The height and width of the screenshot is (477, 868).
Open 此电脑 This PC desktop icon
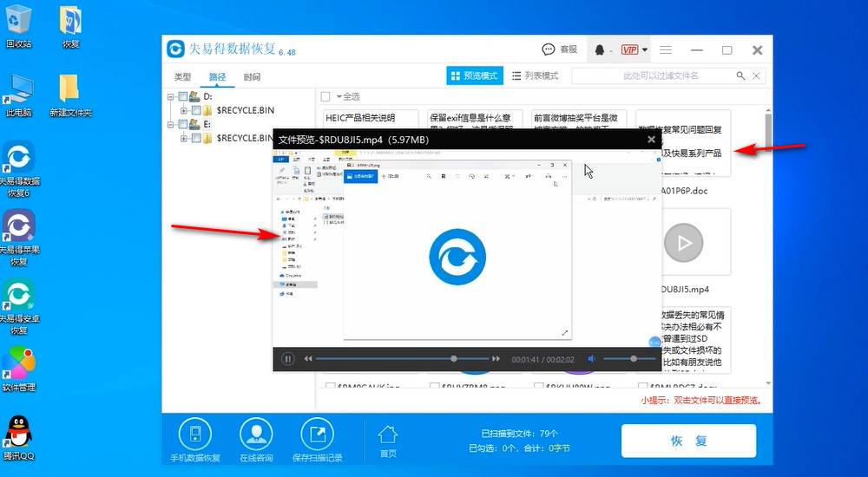tap(19, 95)
